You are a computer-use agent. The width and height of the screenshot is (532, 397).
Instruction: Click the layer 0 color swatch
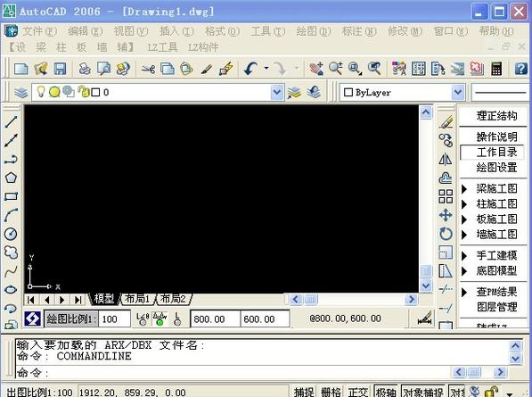point(95,93)
